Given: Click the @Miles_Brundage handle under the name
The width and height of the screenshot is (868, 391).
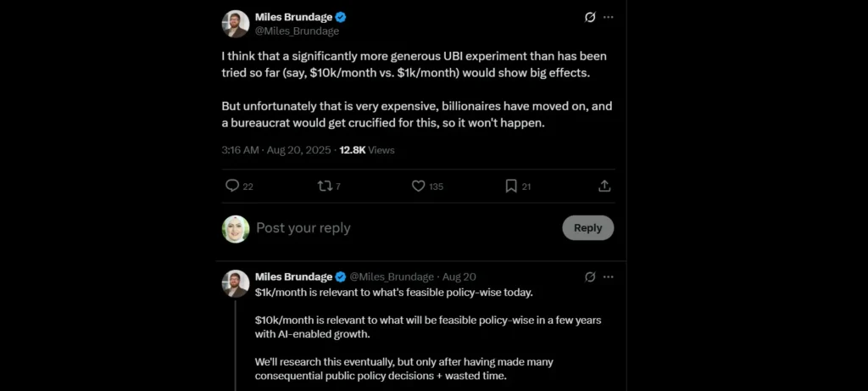Looking at the screenshot, I should click(x=297, y=31).
